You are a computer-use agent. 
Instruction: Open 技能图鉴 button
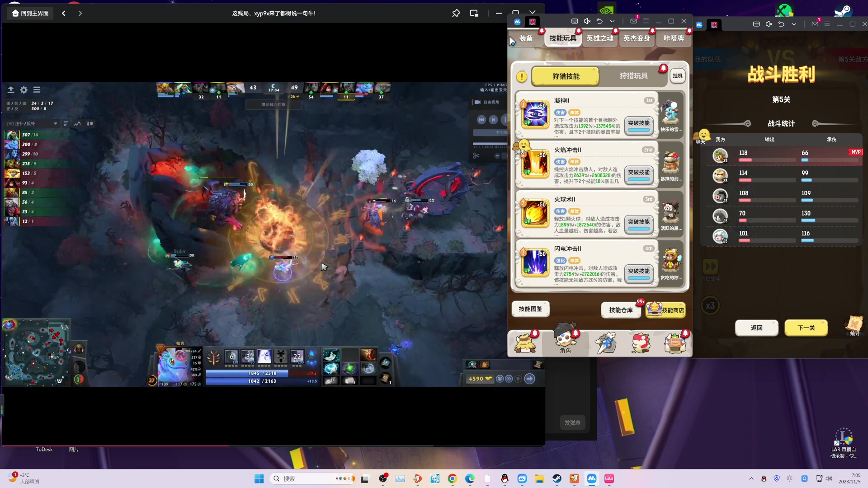pos(530,309)
